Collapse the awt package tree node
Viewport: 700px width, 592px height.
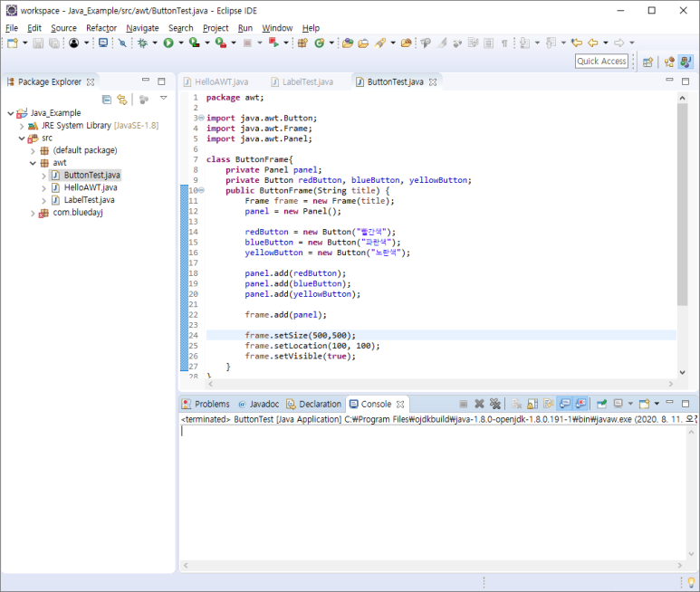pyautogui.click(x=33, y=163)
